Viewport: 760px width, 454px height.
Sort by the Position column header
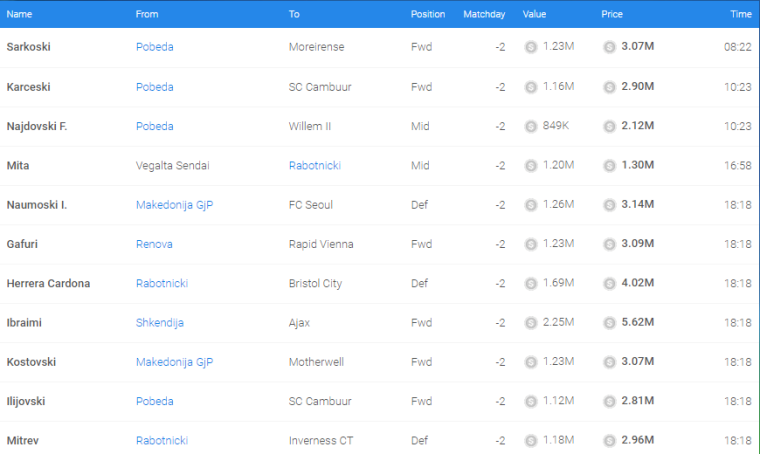428,14
